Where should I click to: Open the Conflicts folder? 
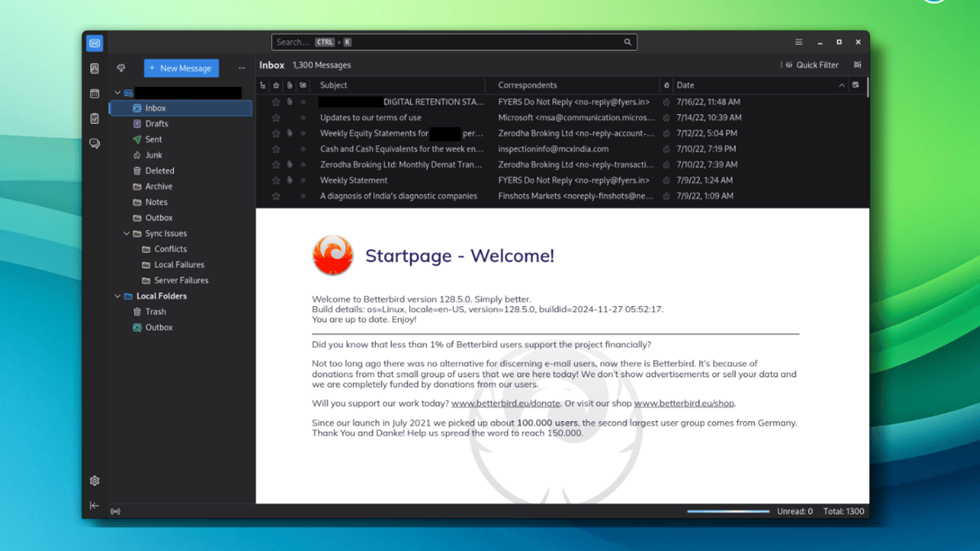pos(180,249)
